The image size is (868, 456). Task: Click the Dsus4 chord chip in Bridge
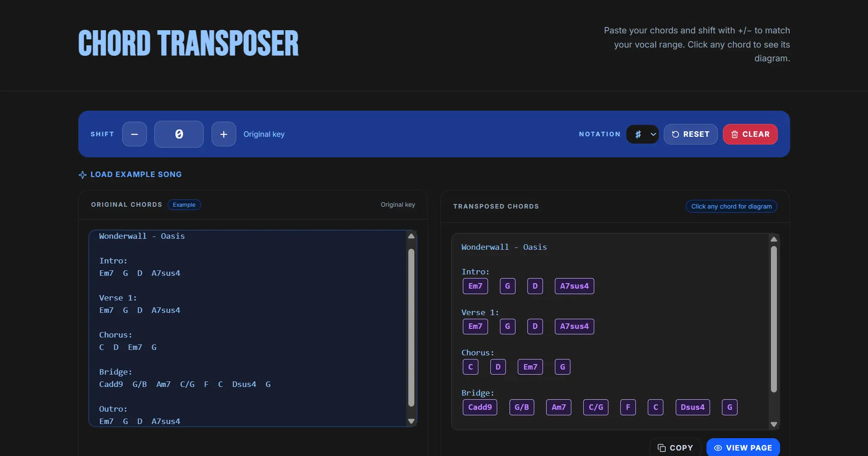693,407
